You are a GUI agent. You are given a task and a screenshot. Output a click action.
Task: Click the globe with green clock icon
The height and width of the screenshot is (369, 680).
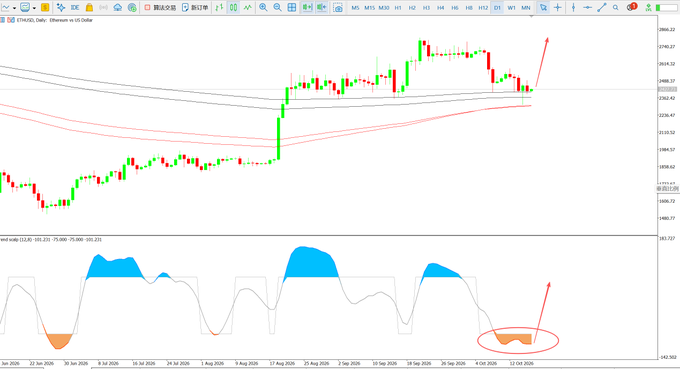[132, 7]
